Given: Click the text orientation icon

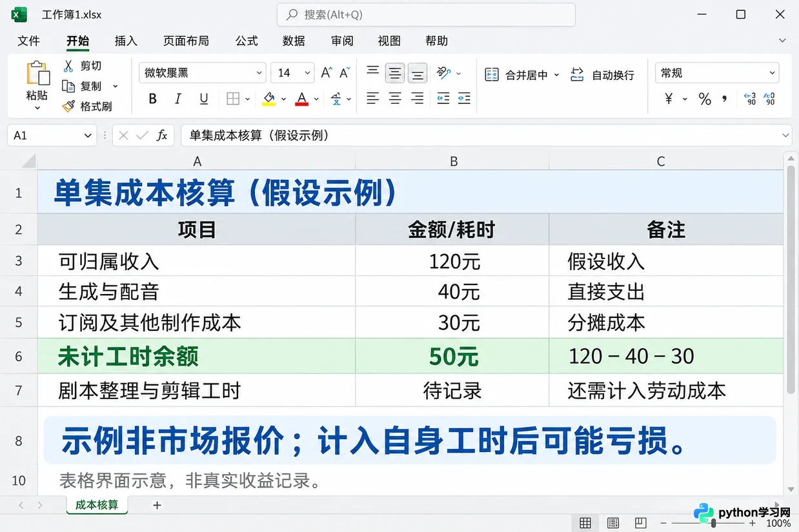Looking at the screenshot, I should point(443,72).
